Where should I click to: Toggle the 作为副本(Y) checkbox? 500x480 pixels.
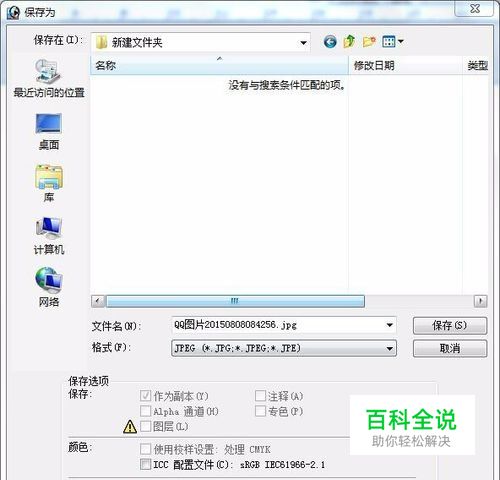(x=145, y=396)
